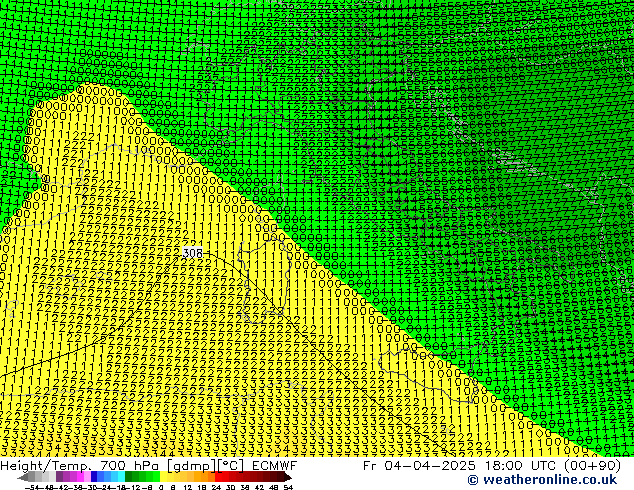Click the dark right arrow end of color scale
Image resolution: width=634 pixels, height=490 pixels.
click(x=287, y=477)
